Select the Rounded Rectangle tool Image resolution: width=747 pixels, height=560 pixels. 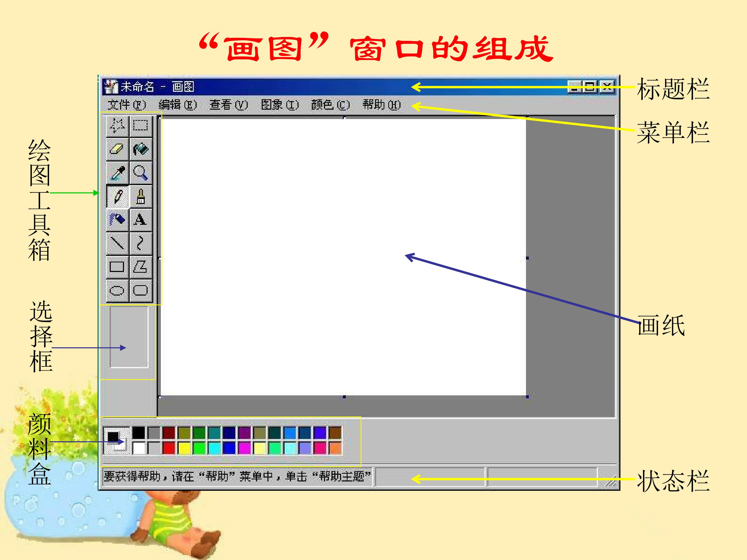(x=141, y=290)
